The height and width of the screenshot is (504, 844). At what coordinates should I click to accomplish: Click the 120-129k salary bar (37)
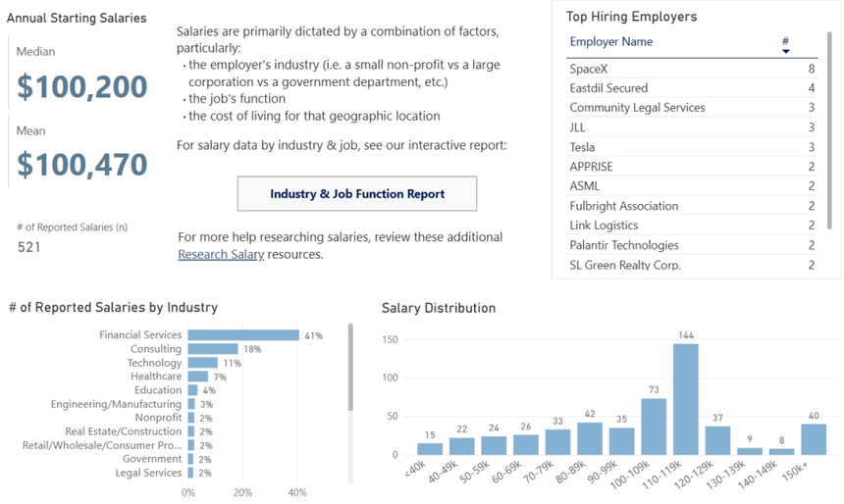pyautogui.click(x=718, y=441)
